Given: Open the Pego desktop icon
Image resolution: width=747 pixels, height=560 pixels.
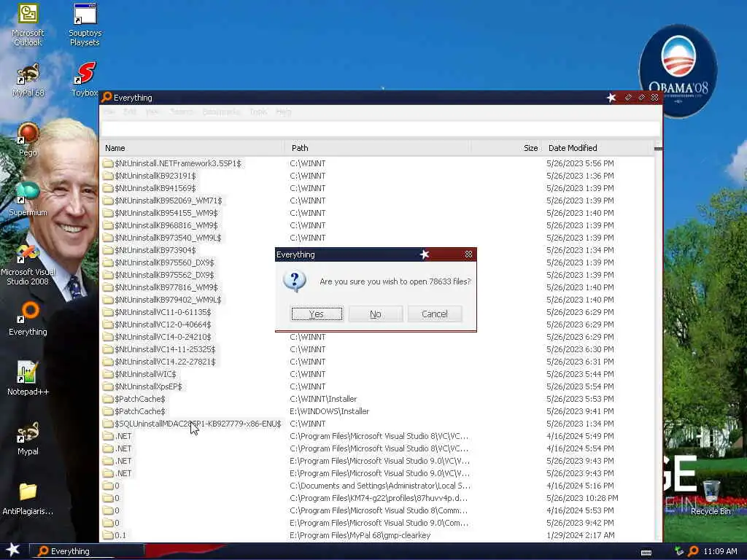Looking at the screenshot, I should click(x=28, y=139).
